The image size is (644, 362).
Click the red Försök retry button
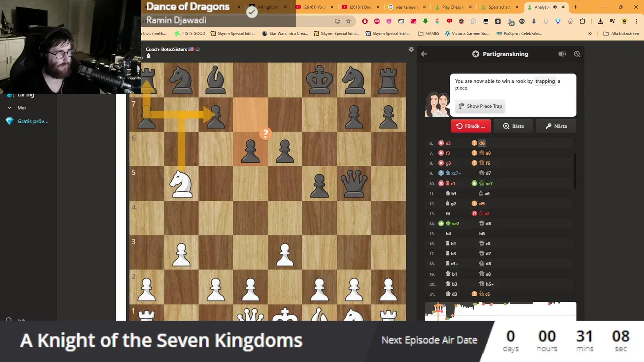coord(470,126)
